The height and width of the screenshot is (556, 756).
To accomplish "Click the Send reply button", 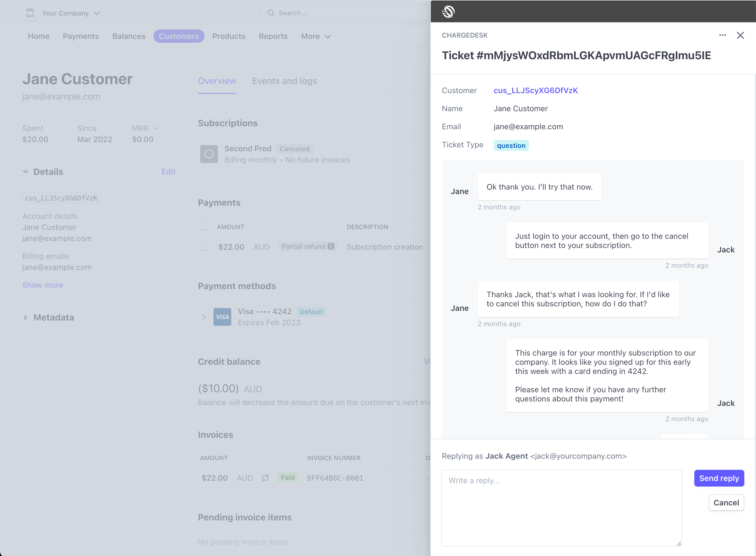I will [719, 478].
